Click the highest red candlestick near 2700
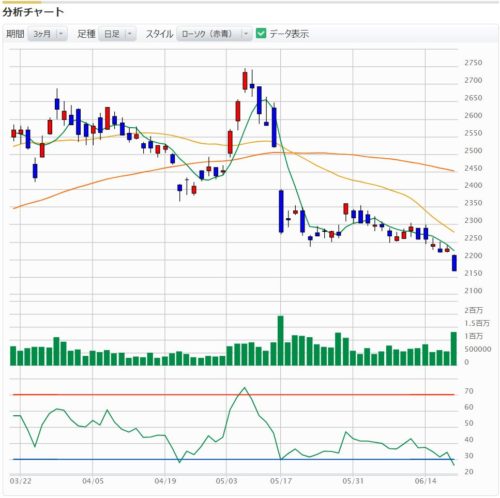500x498 pixels. 245,80
